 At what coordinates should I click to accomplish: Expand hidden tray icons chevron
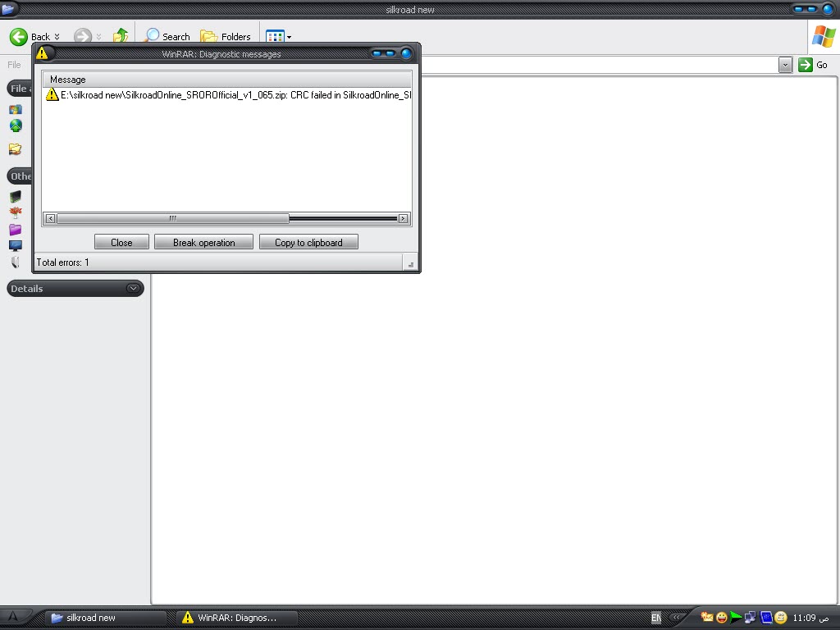pos(677,617)
